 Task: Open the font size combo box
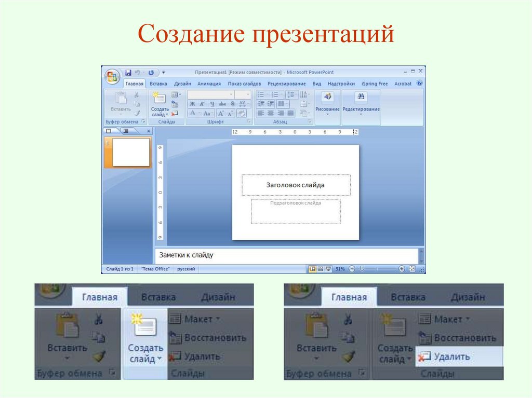click(243, 94)
